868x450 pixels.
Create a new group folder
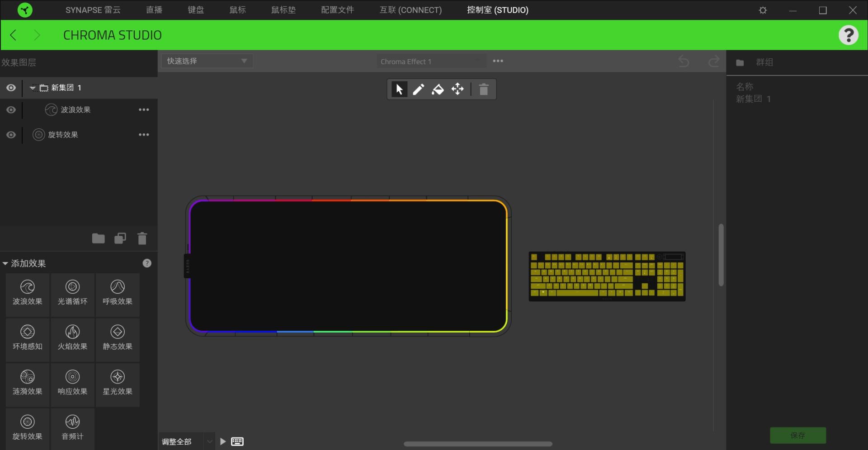tap(98, 238)
